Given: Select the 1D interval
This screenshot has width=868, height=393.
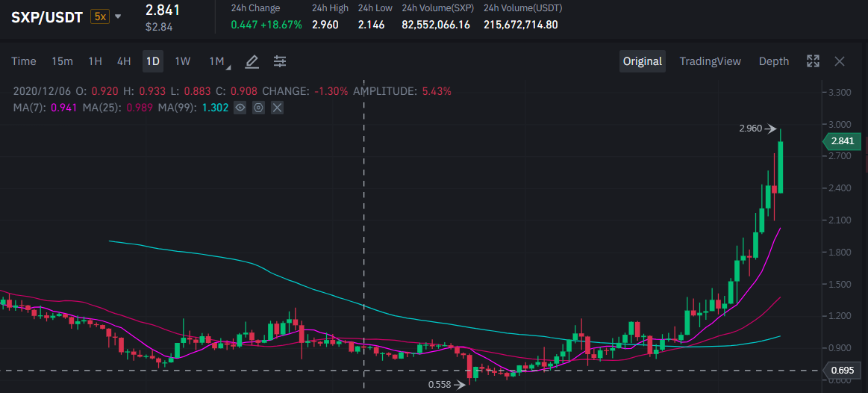Looking at the screenshot, I should coord(153,61).
